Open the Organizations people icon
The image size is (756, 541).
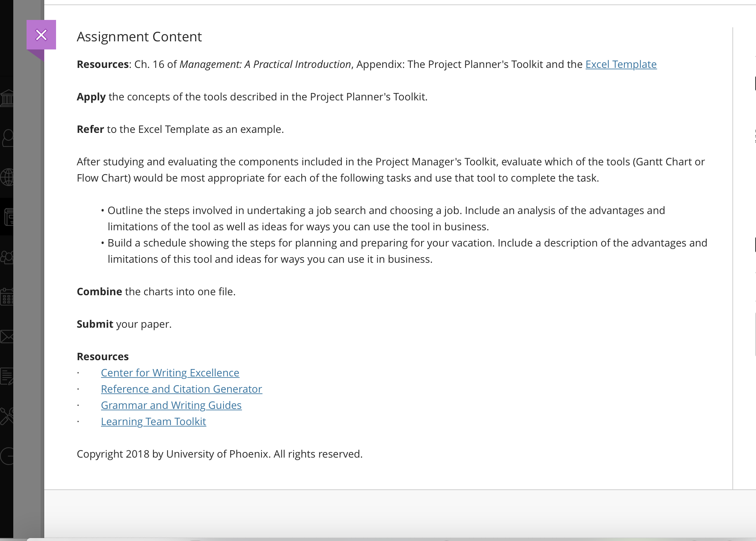pyautogui.click(x=7, y=257)
